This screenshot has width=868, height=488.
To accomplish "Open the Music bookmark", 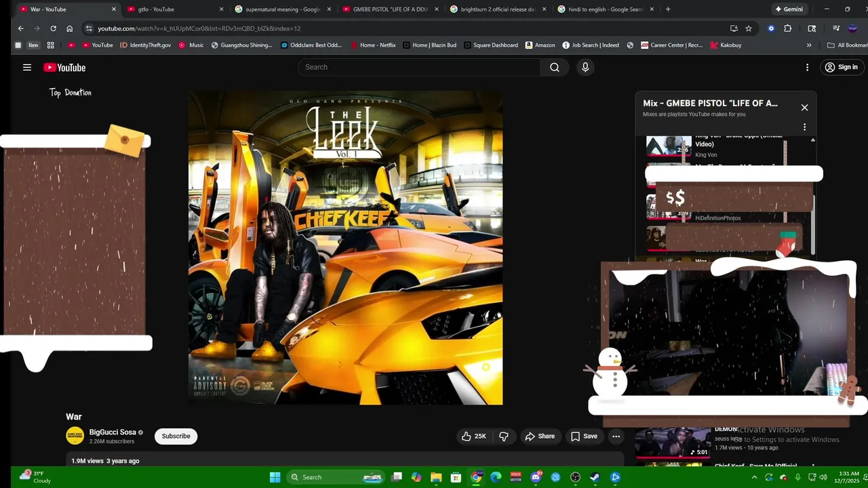I will click(191, 45).
